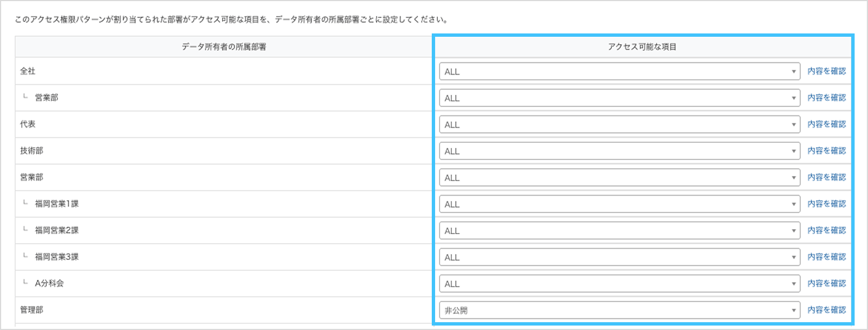
Task: Click 内容を確認 for 営業部 under 全社
Action: pyautogui.click(x=826, y=98)
